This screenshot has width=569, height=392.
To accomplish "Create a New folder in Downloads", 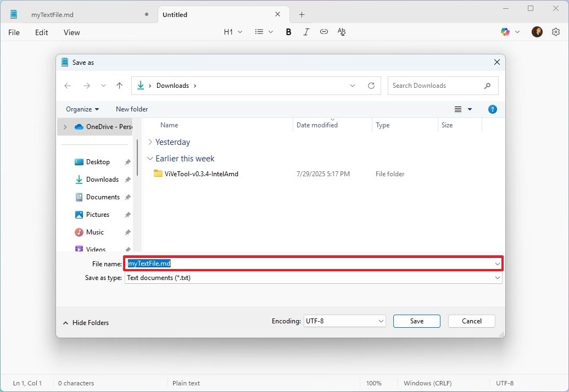I will 131,109.
